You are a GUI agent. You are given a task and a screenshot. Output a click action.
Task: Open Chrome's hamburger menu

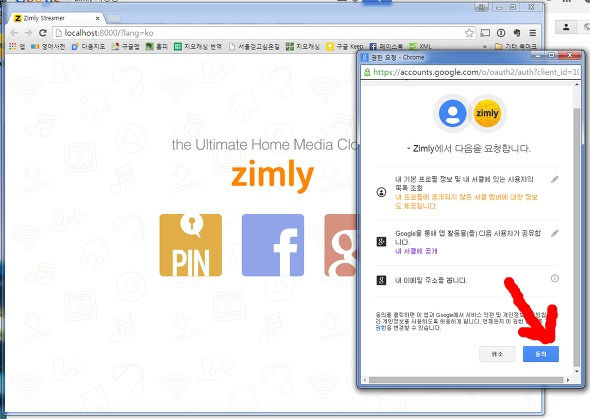coord(533,33)
